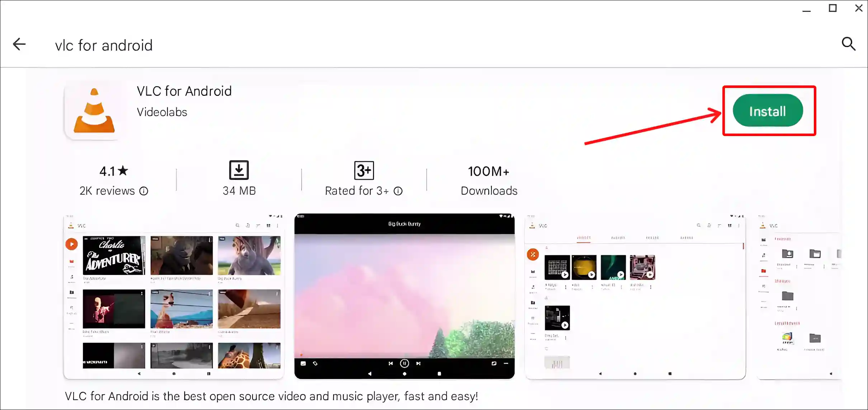Screen dimensions: 868x410
Task: Open the video grid screenshot thumbnail
Action: (174, 297)
